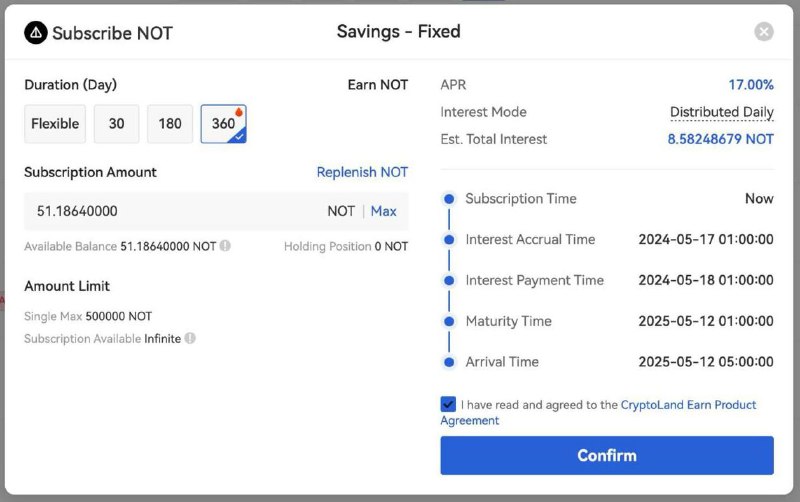The image size is (800, 502).
Task: Untick the agreement checkbox
Action: coord(448,405)
